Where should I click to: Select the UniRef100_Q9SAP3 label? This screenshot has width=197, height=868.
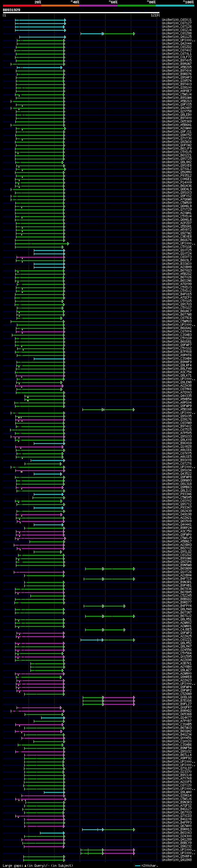pos(177,78)
